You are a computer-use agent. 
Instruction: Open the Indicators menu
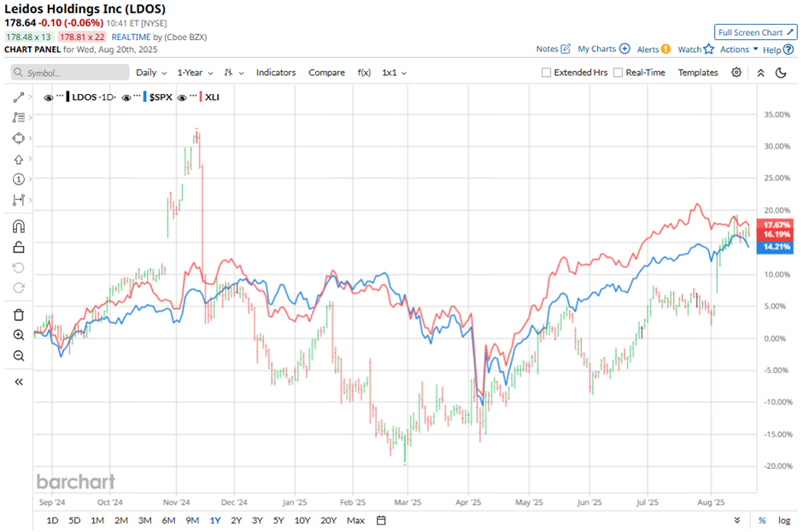(x=276, y=73)
